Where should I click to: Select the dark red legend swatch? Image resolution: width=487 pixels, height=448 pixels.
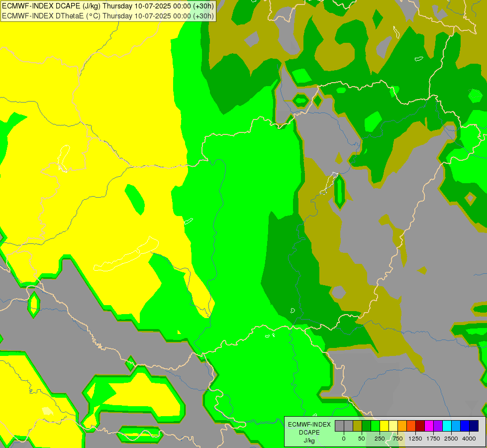[420, 426]
